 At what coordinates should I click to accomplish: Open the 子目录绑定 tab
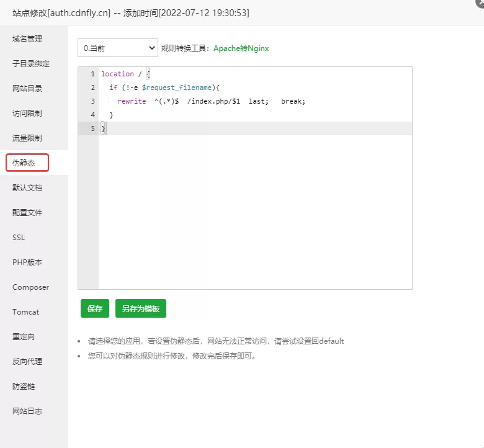pyautogui.click(x=31, y=64)
